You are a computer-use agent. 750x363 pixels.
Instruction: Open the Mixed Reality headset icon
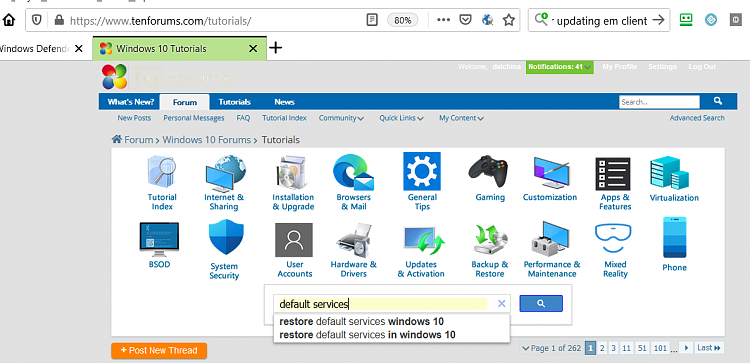click(x=613, y=238)
